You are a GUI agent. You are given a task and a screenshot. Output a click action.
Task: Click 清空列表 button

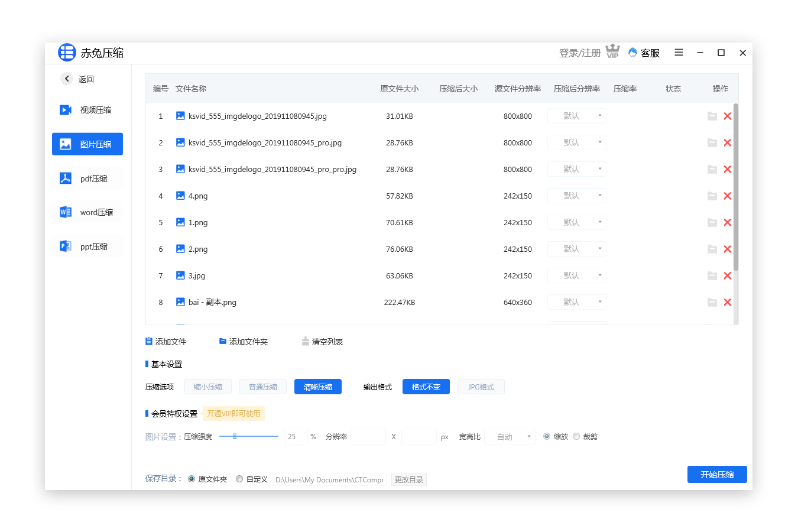[x=322, y=342]
